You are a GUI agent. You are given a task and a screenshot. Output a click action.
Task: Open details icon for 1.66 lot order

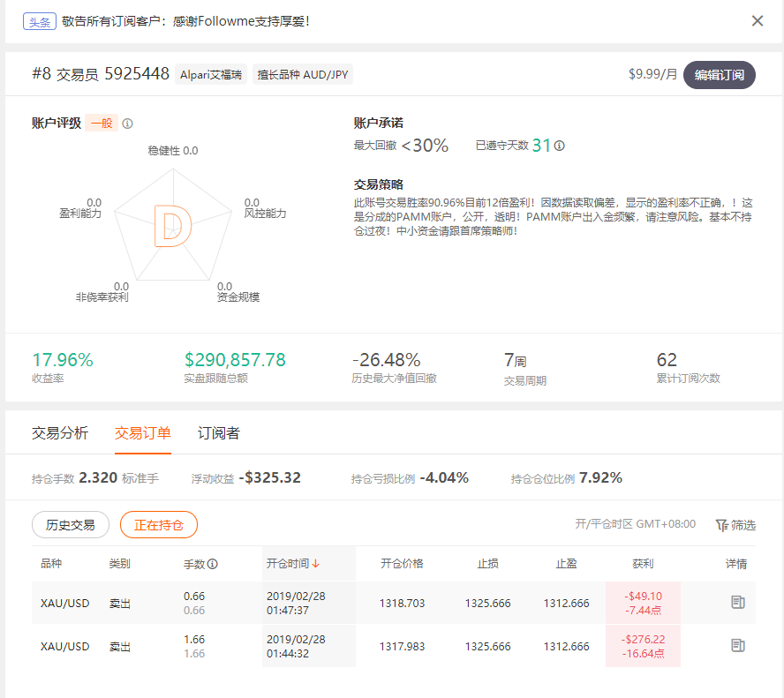pyautogui.click(x=737, y=646)
